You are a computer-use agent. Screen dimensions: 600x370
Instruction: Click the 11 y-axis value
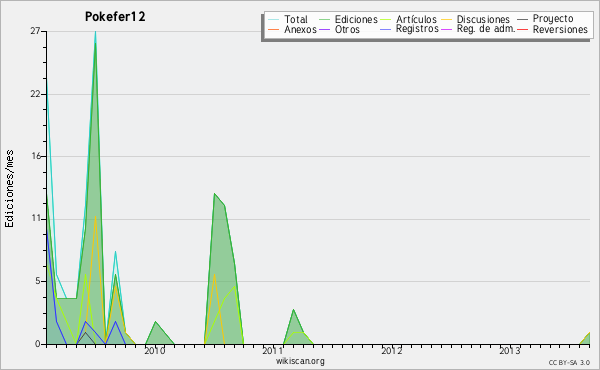pyautogui.click(x=35, y=218)
